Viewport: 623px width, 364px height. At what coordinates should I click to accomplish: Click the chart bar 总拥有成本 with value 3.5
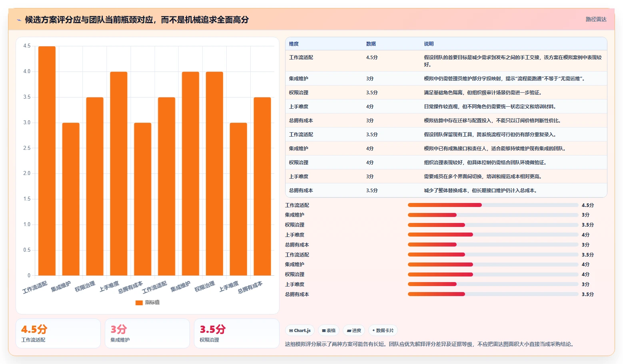(x=262, y=186)
